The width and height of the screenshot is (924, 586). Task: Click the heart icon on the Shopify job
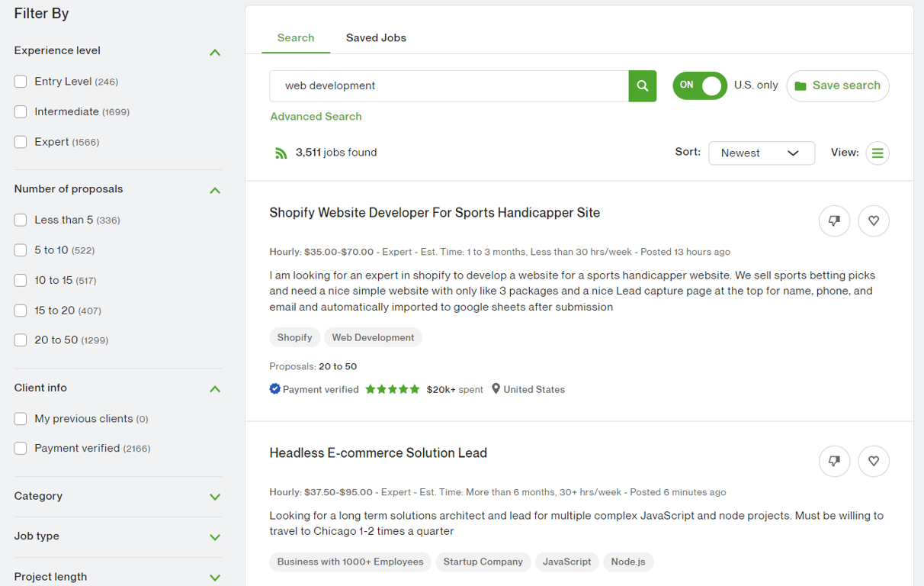(873, 221)
